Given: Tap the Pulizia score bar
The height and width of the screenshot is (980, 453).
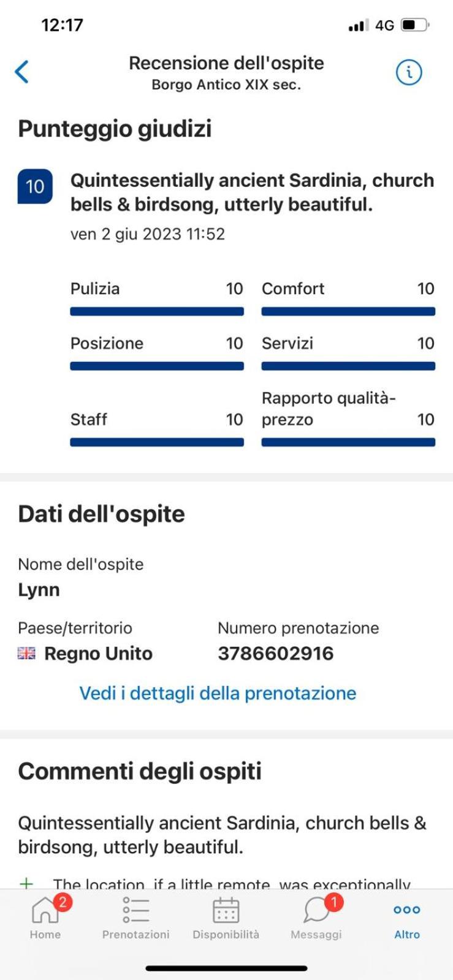Looking at the screenshot, I should tap(157, 311).
